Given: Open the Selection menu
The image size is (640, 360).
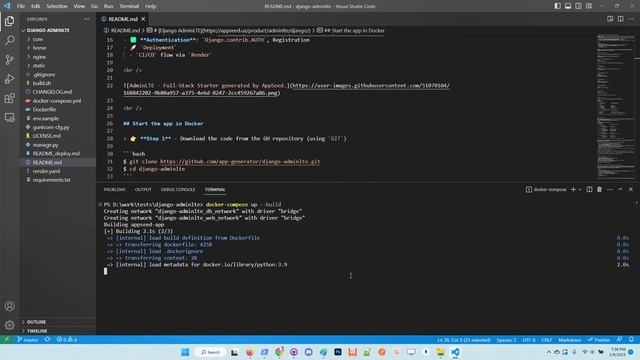Looking at the screenshot, I should 57,6.
